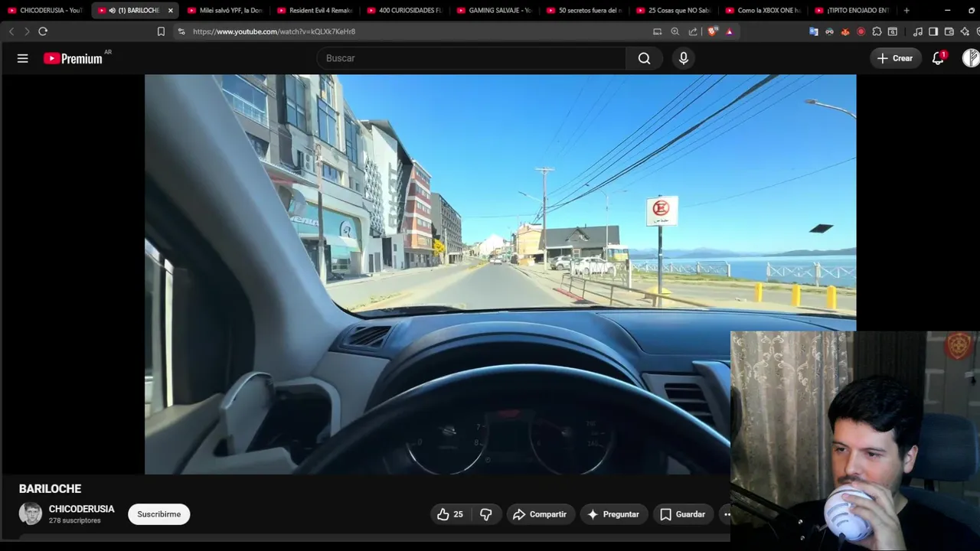
Task: Bookmark this page with the bookmark icon
Action: point(161,31)
